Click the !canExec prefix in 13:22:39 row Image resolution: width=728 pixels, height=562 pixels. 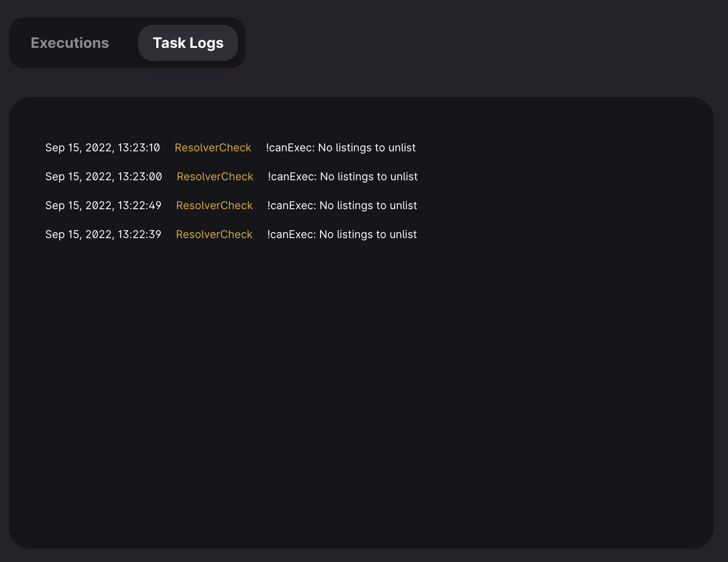(291, 234)
